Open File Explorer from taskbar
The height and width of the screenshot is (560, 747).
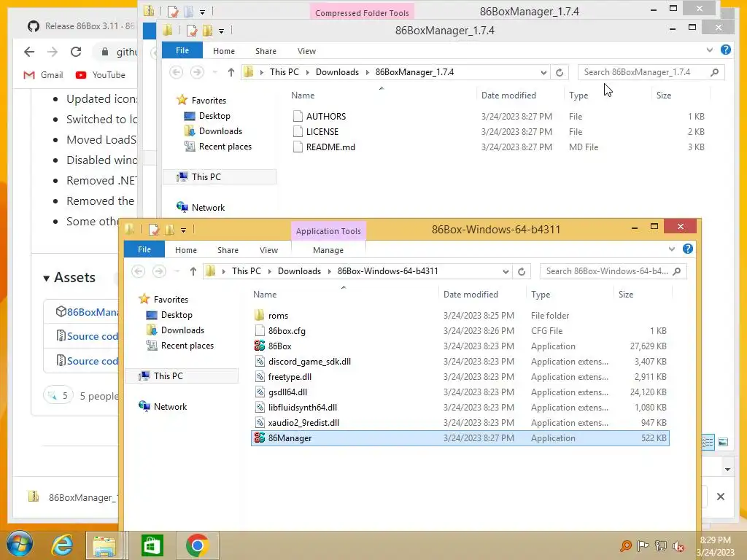pyautogui.click(x=105, y=545)
